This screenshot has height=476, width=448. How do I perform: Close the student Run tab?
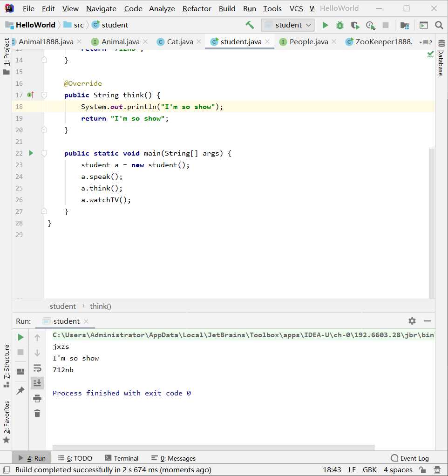point(86,321)
